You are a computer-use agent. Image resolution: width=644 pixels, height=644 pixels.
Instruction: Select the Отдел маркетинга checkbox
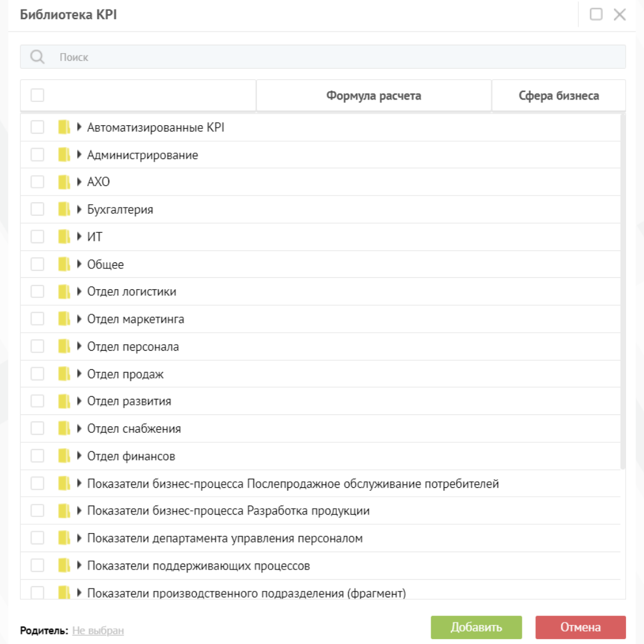pos(38,320)
